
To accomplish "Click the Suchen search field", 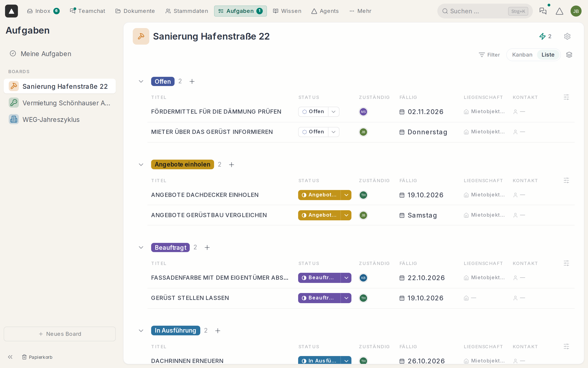I will coord(485,11).
